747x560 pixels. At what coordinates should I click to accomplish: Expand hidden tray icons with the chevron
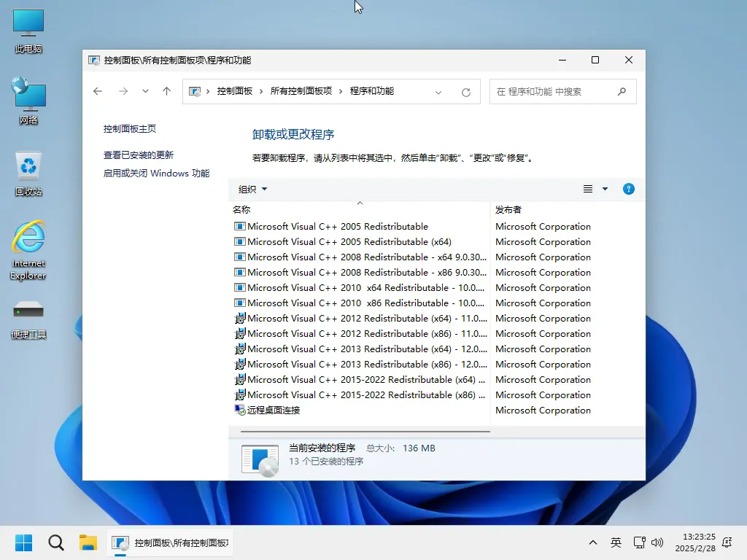click(592, 542)
